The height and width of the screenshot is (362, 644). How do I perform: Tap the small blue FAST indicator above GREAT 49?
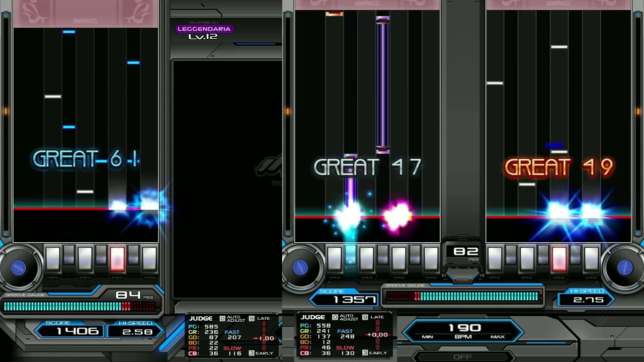[554, 146]
